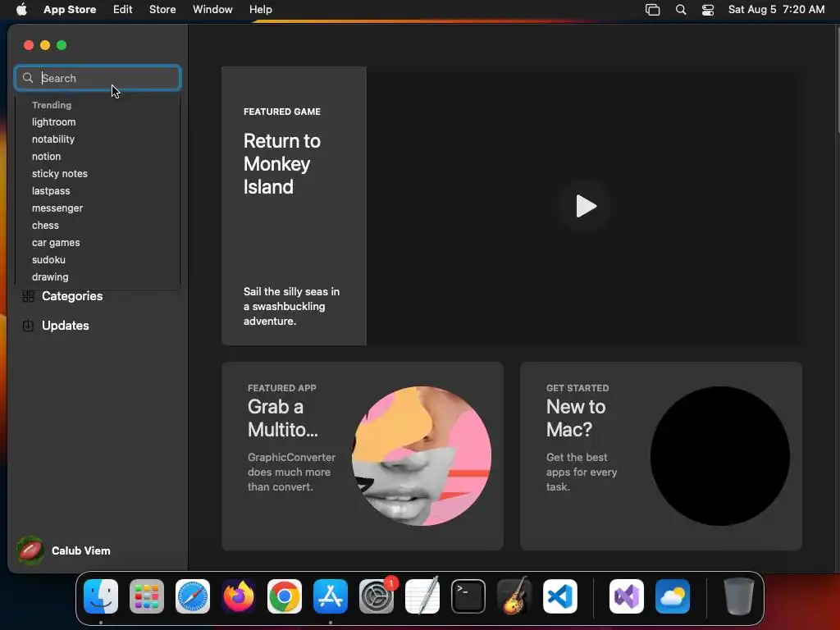The image size is (840, 630).
Task: Click the Categories grid icon
Action: [x=29, y=296]
